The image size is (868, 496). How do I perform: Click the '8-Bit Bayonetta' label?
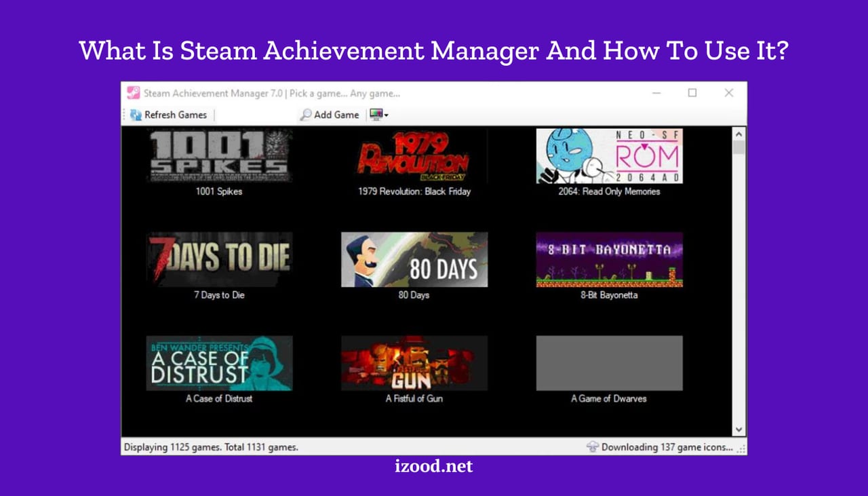tap(609, 295)
